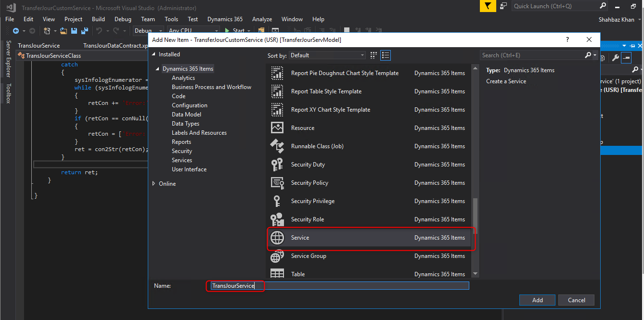Click the Security Privilege key icon
Screen dimensions: 644x320
[x=277, y=201]
